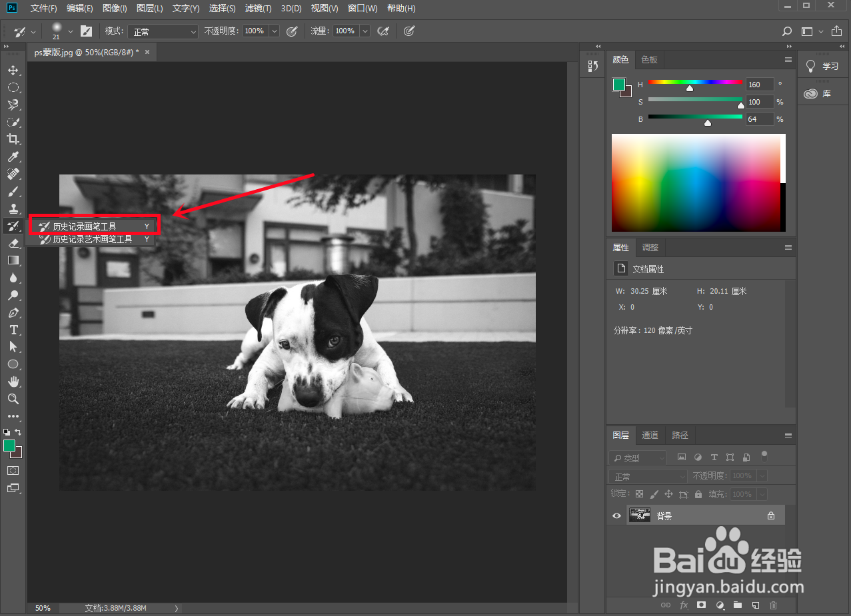The image size is (851, 616).
Task: Select the Hand tool
Action: pos(13,382)
